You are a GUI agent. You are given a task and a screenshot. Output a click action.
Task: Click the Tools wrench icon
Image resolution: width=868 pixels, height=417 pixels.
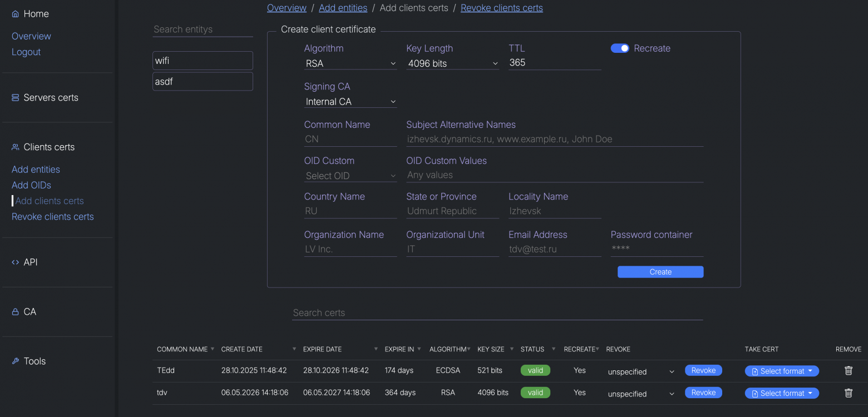tap(15, 361)
